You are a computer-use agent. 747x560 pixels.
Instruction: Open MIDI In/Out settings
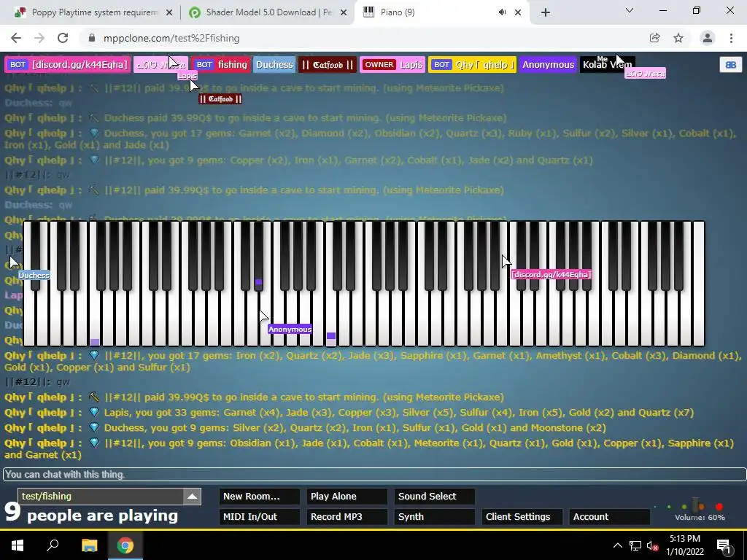(260, 517)
